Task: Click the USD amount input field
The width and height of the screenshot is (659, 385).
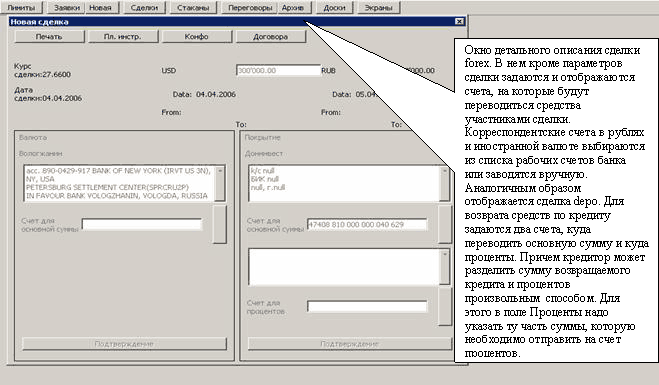Action: [x=278, y=71]
